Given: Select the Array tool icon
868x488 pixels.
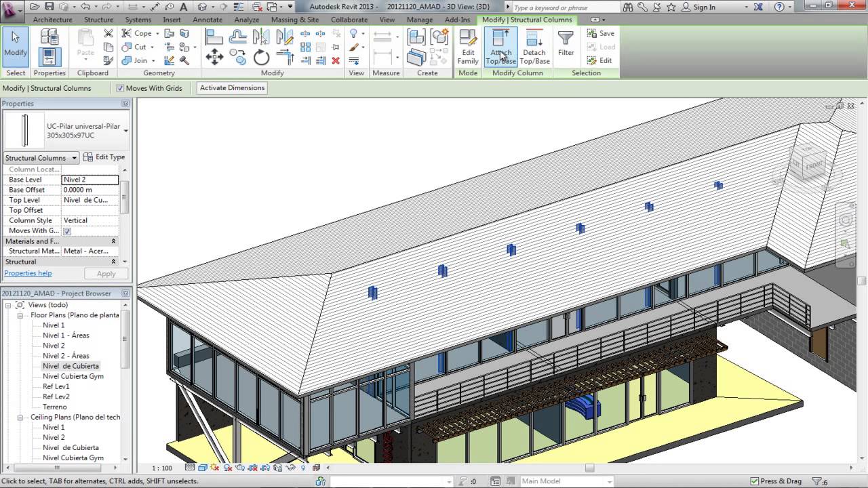Looking at the screenshot, I should [305, 47].
